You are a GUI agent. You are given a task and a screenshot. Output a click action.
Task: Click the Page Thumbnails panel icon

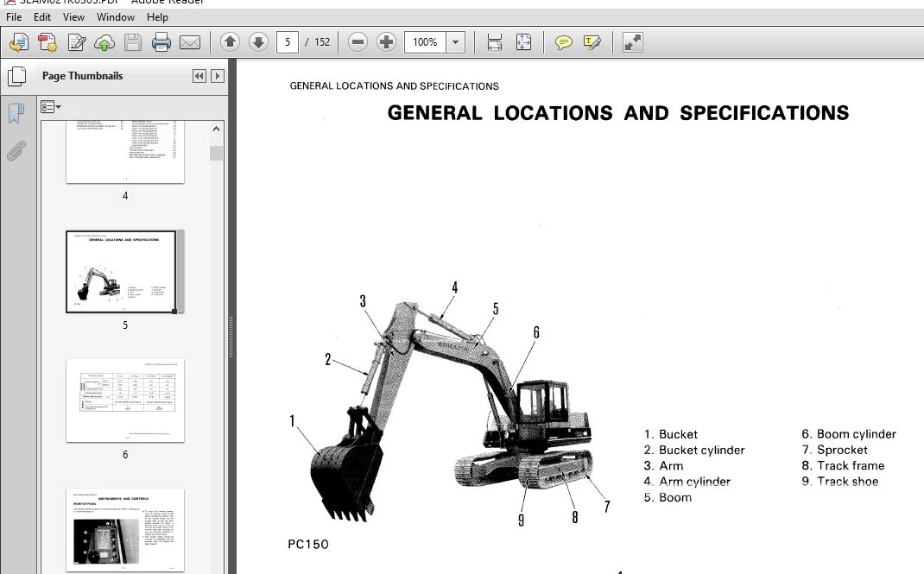(x=17, y=77)
